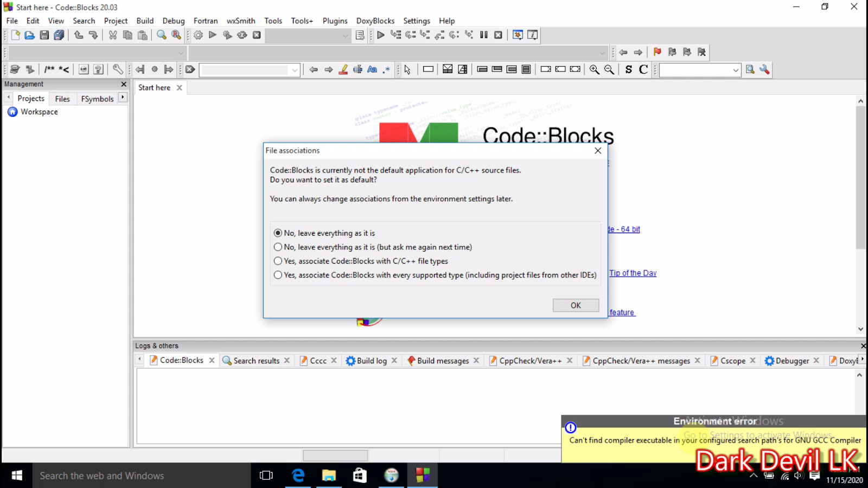Close the File associations dialog
Screen dimensions: 868x488
[x=598, y=151]
